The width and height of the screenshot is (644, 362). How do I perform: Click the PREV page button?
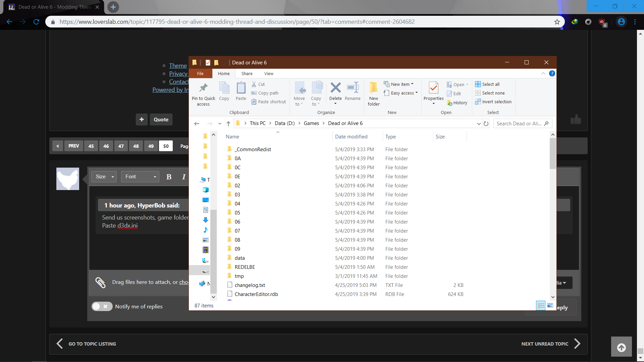coord(73,146)
